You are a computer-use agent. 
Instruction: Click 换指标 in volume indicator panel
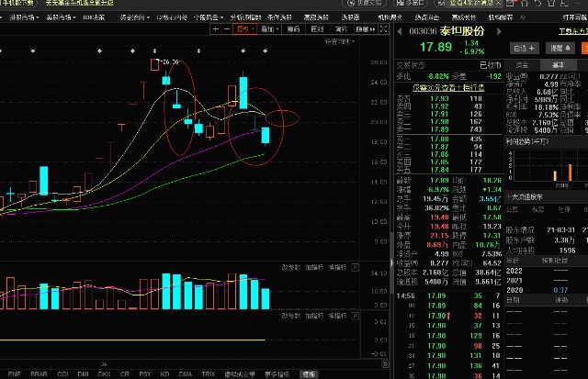337,267
